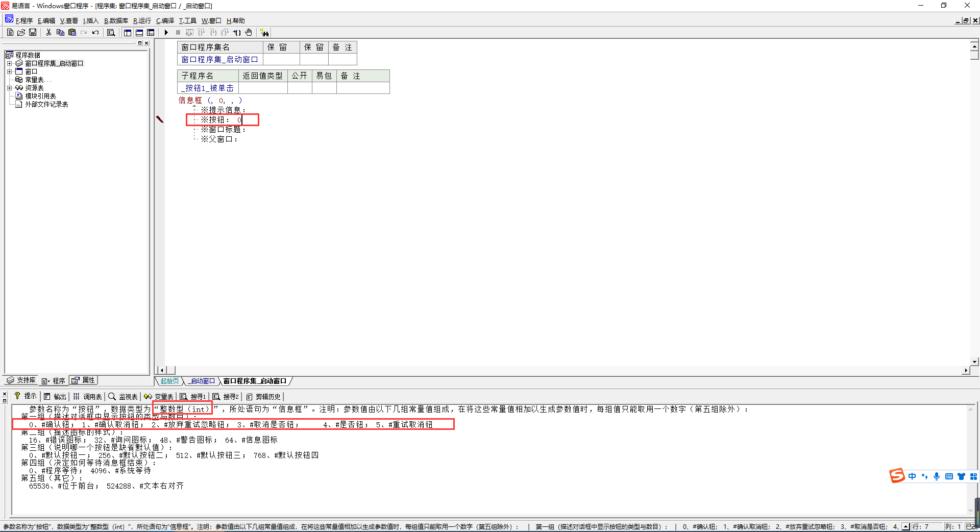Open the V.查看 menu

click(69, 21)
